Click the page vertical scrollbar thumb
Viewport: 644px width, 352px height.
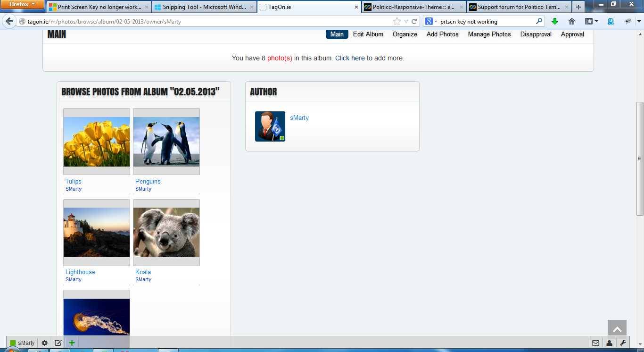pyautogui.click(x=640, y=158)
